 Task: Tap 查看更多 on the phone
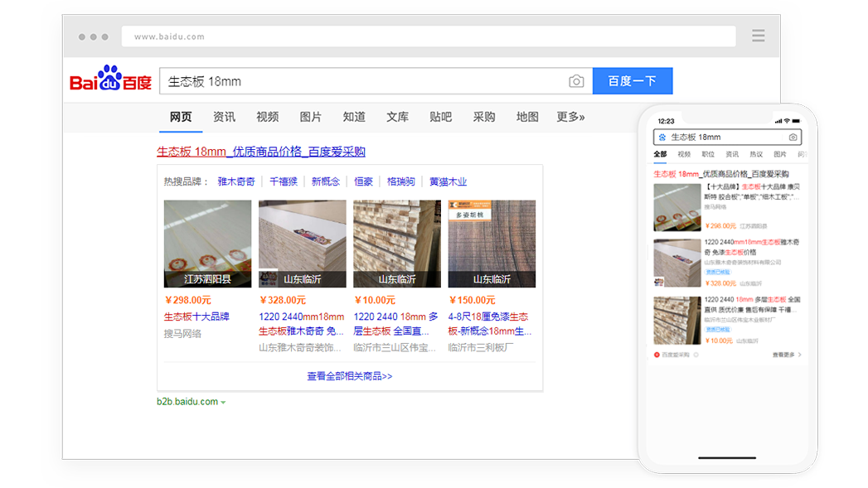[784, 355]
